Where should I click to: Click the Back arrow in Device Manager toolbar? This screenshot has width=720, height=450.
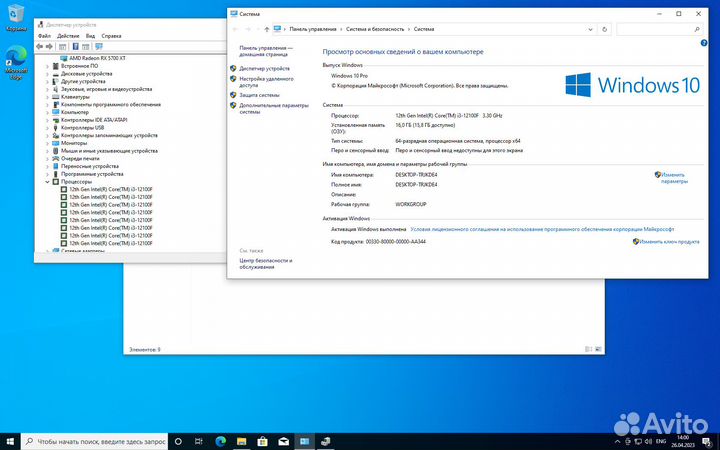coord(39,46)
